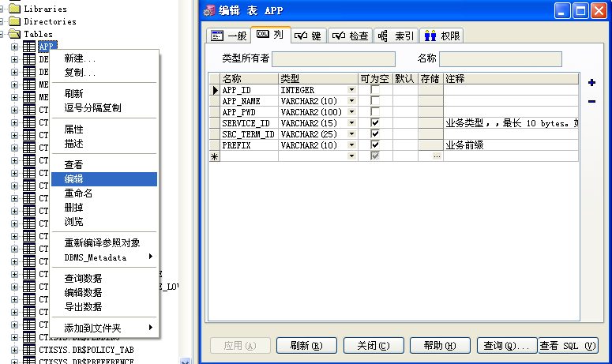Screen dimensions: 612x364
Task: Click the 类型所有者 input field
Action: tap(333, 59)
